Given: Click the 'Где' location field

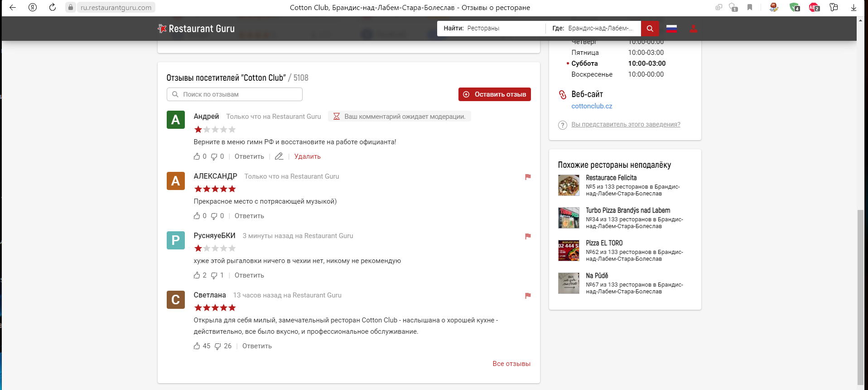Looking at the screenshot, I should point(593,28).
